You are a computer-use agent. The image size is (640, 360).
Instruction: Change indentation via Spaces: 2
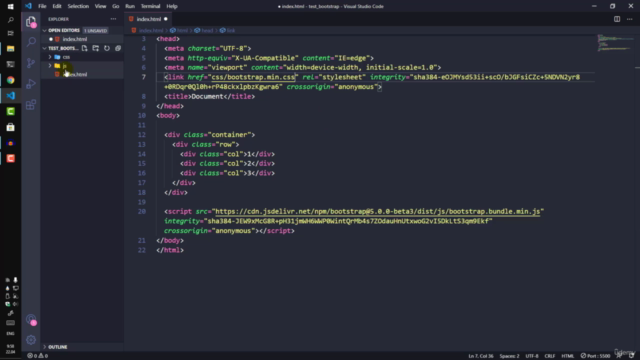point(509,356)
